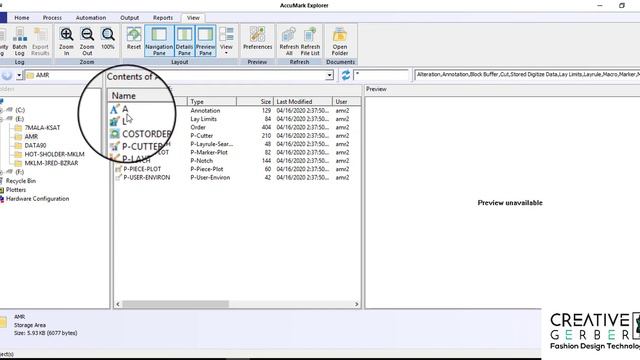
Task: Select the P-PIECE-PLOT file icon
Action: (x=118, y=169)
